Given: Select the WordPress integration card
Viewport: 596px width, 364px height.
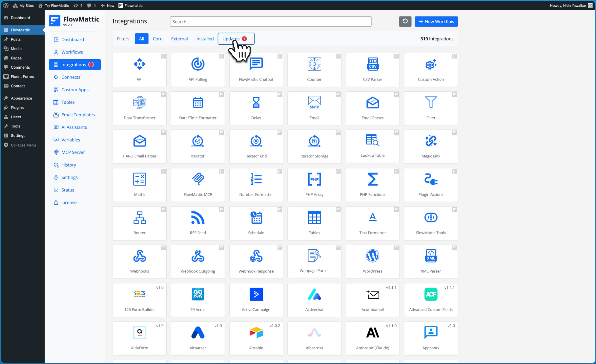Looking at the screenshot, I should click(x=372, y=261).
